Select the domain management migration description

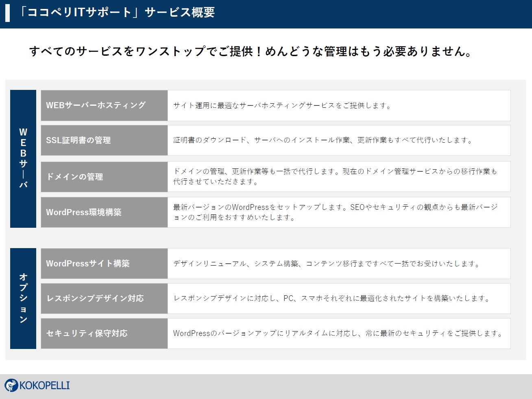pyautogui.click(x=335, y=177)
